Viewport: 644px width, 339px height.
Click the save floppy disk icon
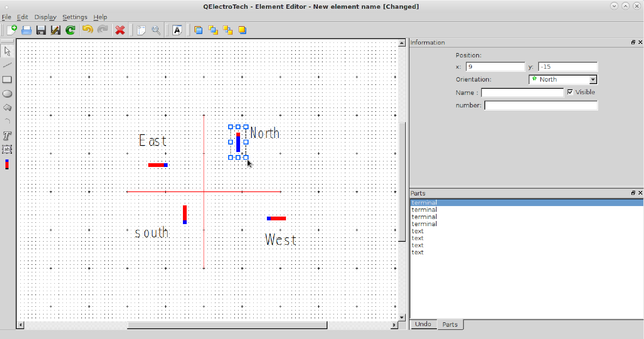(x=41, y=30)
